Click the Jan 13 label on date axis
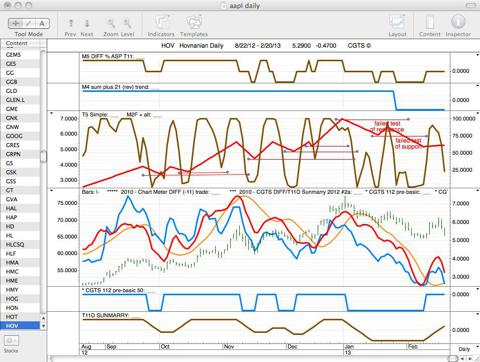 click(349, 349)
